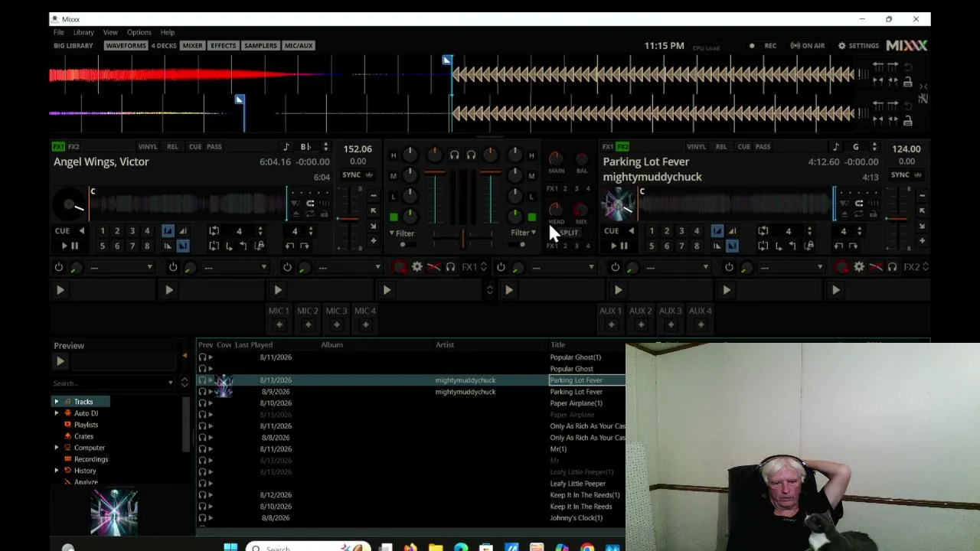Screen dimensions: 980x551
Task: Click right deck tempo rate slider
Action: tap(897, 218)
